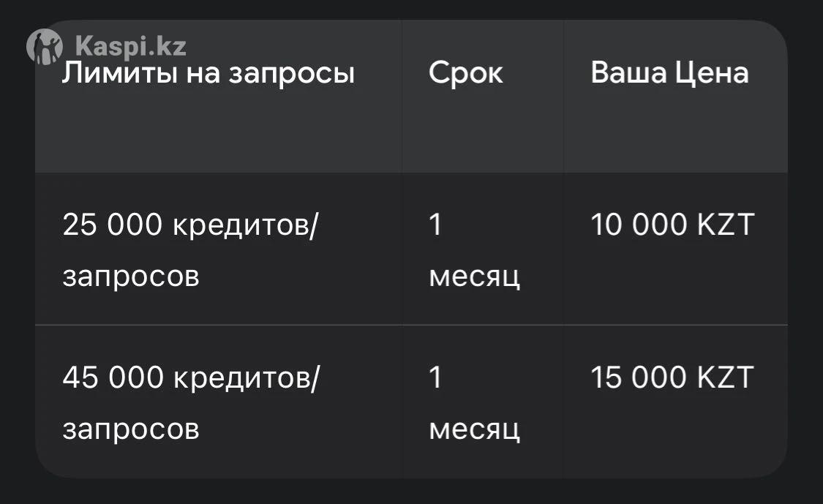The width and height of the screenshot is (823, 504).
Task: Click "месяц" in the 45 000 credits row
Action: pyautogui.click(x=474, y=429)
